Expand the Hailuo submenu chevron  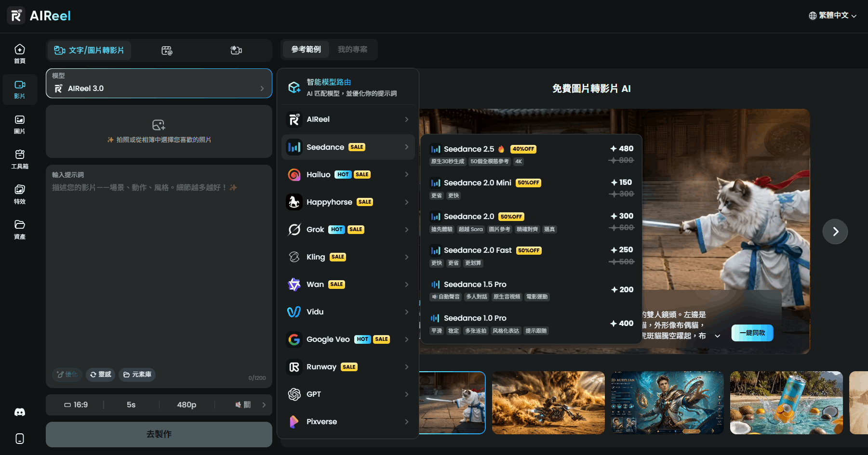(407, 175)
